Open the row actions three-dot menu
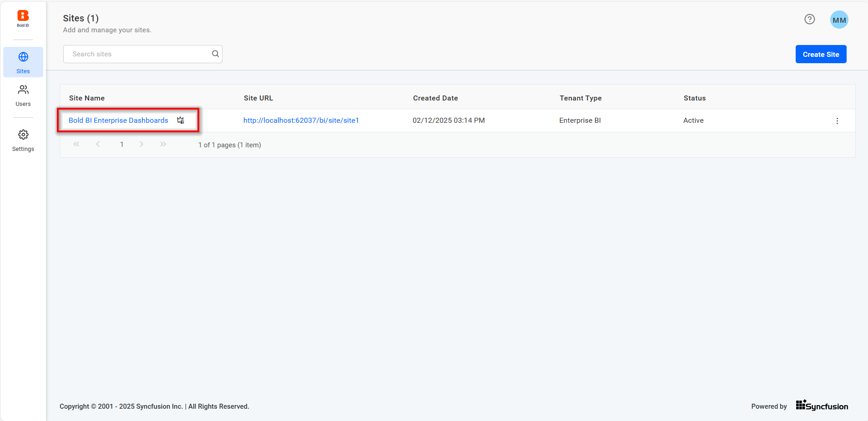This screenshot has width=868, height=421. 837,121
